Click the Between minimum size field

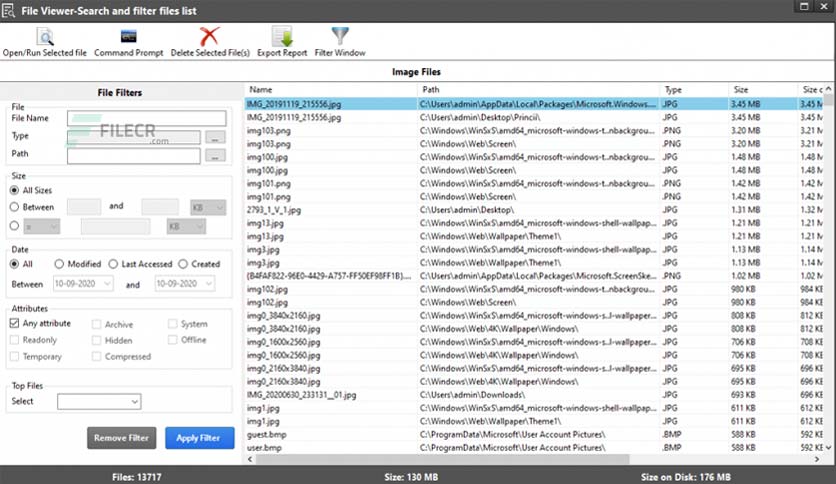point(84,207)
